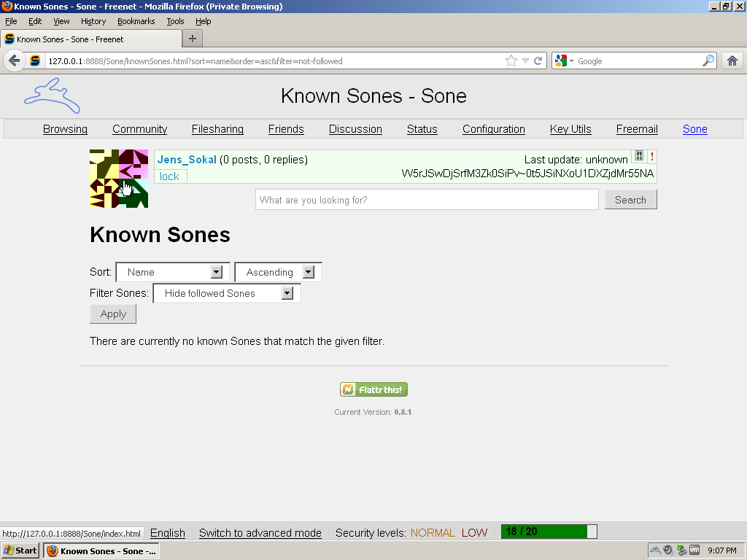
Task: Click the lock link
Action: (x=169, y=176)
